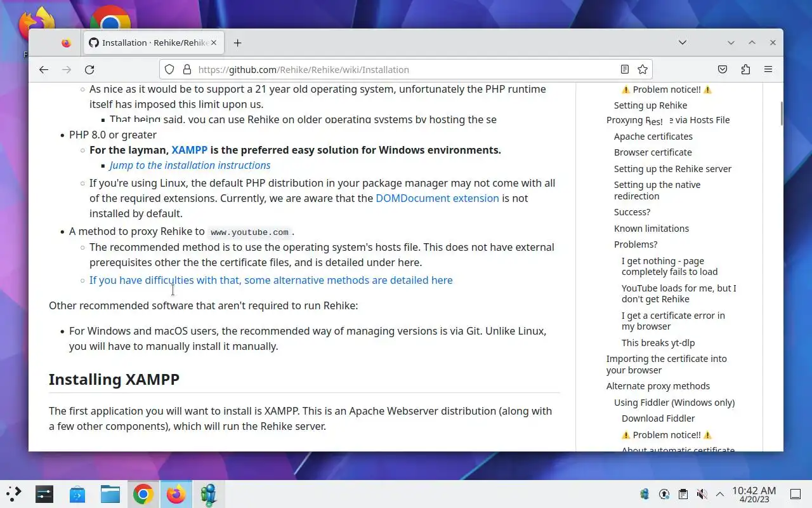812x508 pixels.
Task: Reload the current page
Action: click(x=89, y=70)
